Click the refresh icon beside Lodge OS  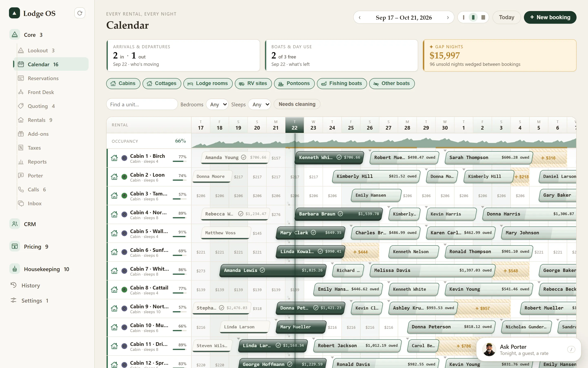pos(80,13)
